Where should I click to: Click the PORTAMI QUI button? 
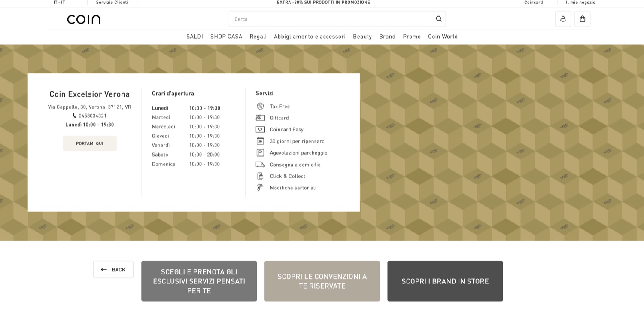click(x=90, y=143)
